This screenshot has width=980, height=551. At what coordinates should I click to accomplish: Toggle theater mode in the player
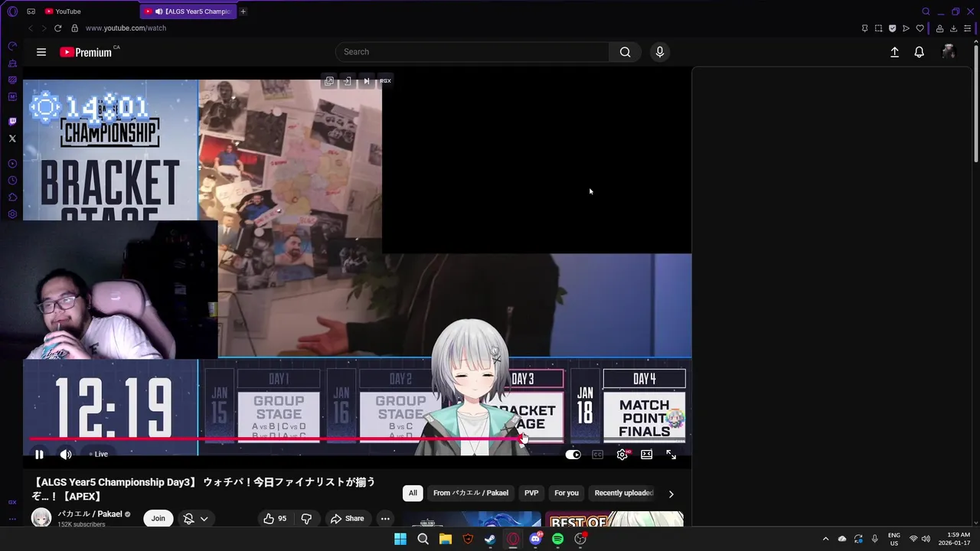pyautogui.click(x=646, y=455)
